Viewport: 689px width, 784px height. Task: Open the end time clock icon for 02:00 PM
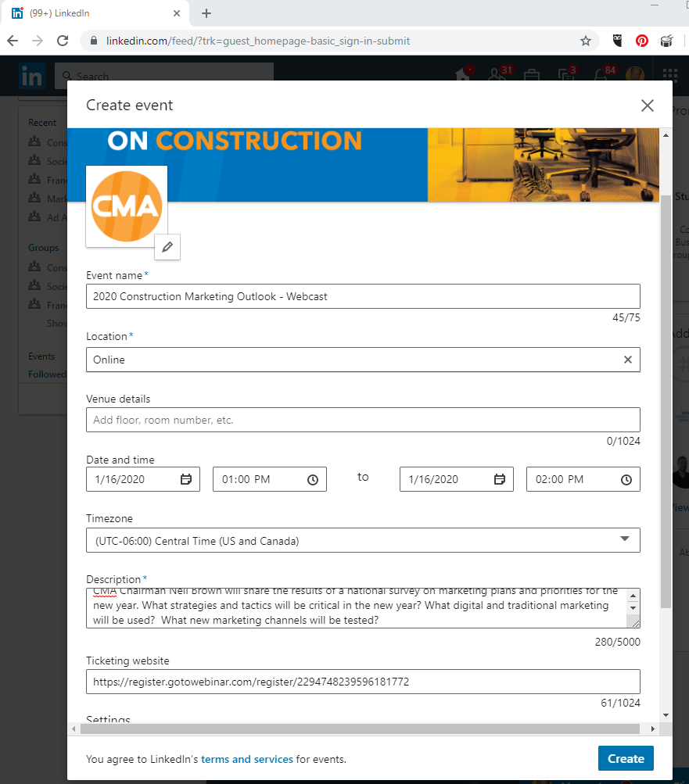tap(626, 479)
